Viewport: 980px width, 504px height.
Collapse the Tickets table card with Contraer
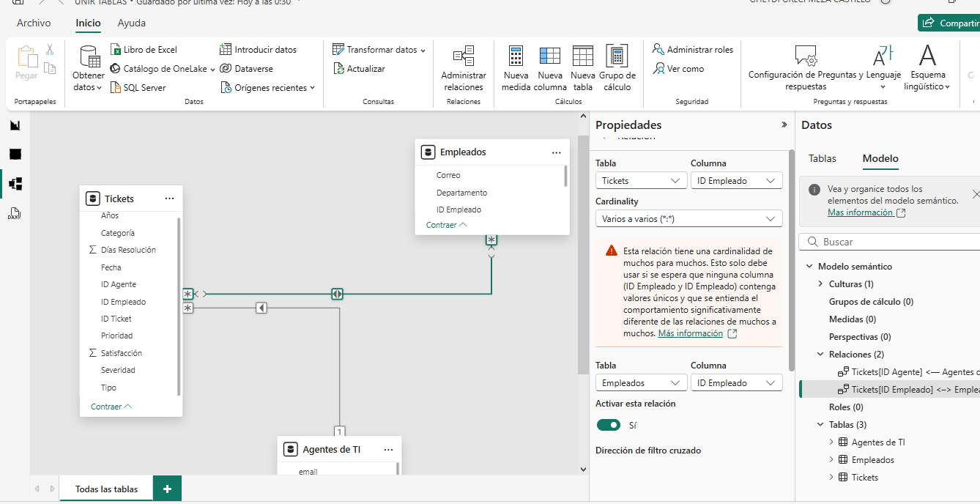point(111,407)
